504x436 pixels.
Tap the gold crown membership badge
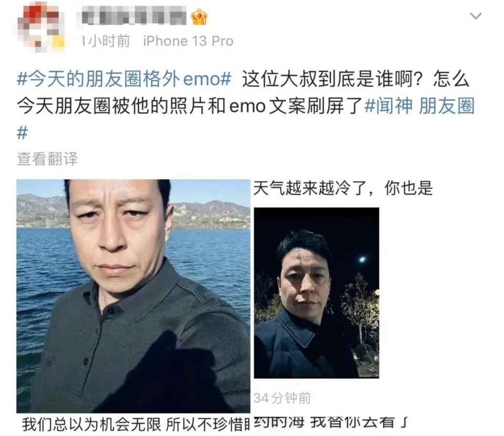coord(199,17)
